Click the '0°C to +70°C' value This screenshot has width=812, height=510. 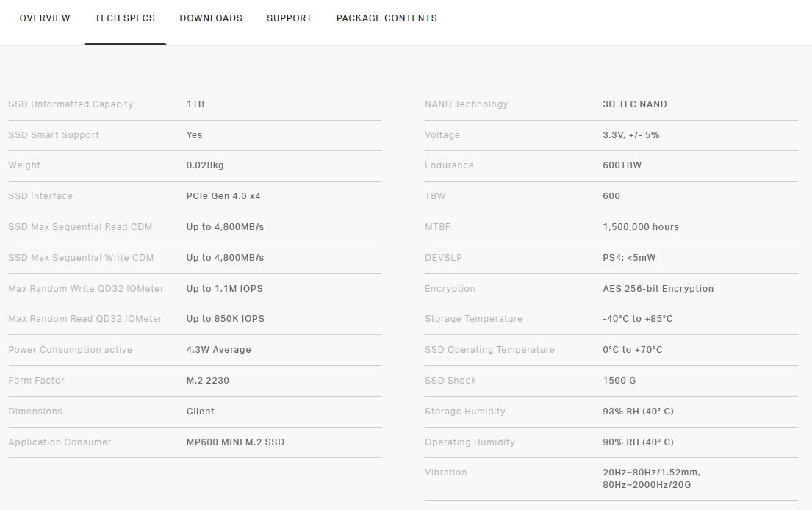coord(632,350)
